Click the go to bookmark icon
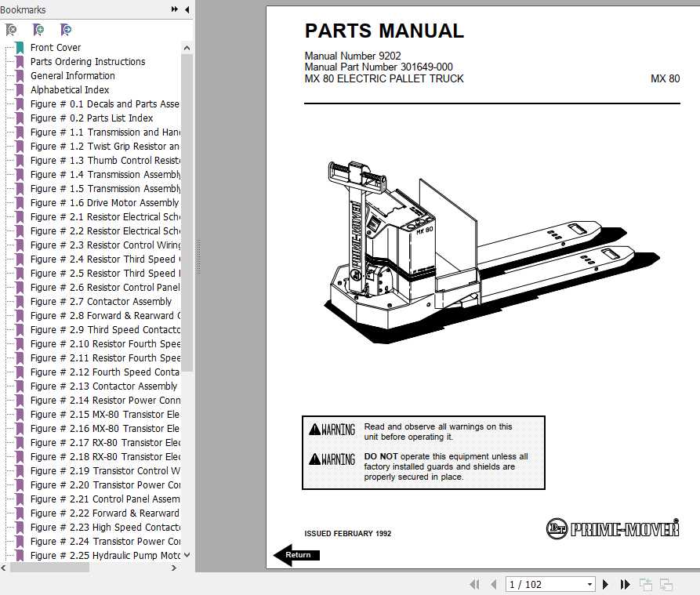 65,29
